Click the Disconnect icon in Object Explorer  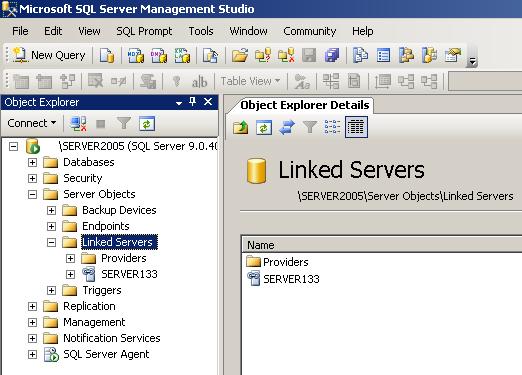[78, 124]
